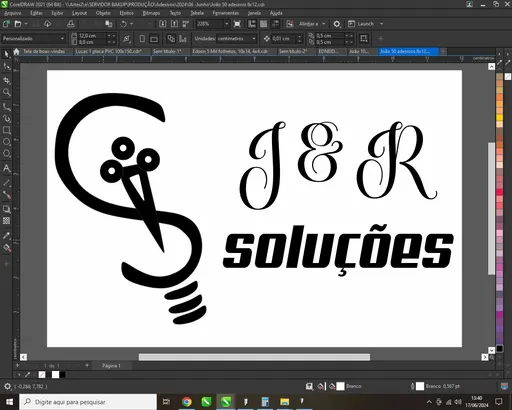This screenshot has height=410, width=512.
Task: Click the nudge distance stepper arrows
Action: click(299, 39)
